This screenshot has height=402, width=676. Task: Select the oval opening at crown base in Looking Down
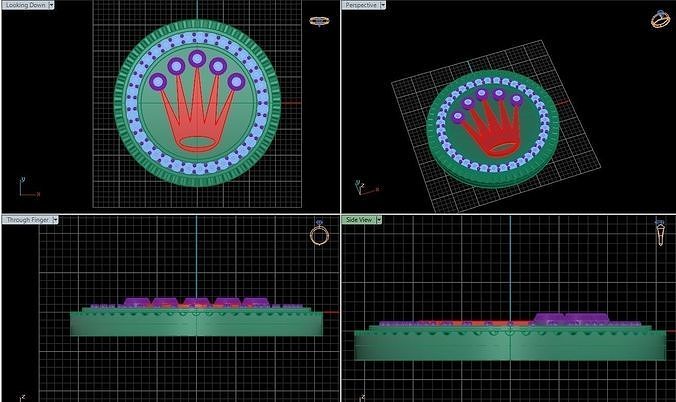click(197, 142)
